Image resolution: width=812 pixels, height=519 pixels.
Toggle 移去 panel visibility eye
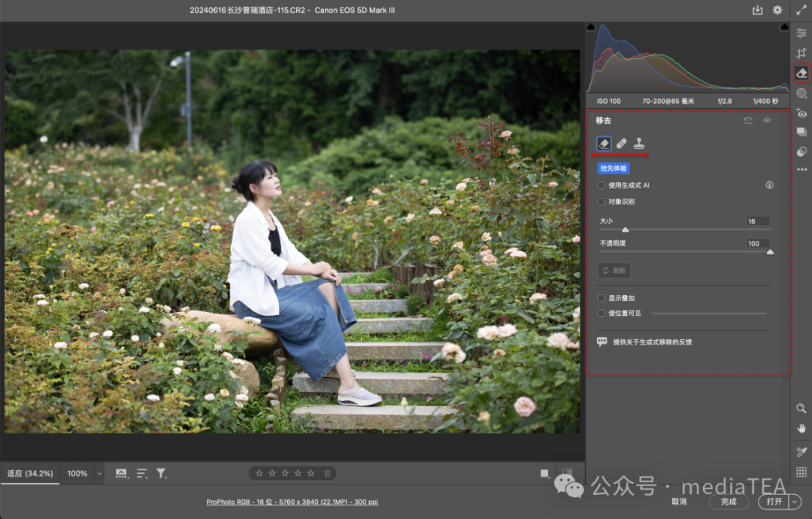[x=767, y=120]
